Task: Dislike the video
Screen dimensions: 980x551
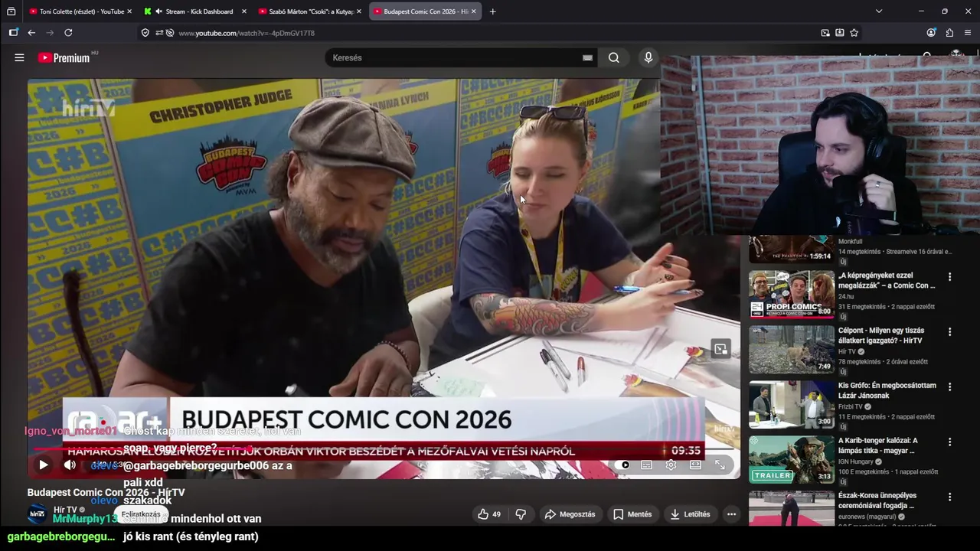Action: (521, 514)
